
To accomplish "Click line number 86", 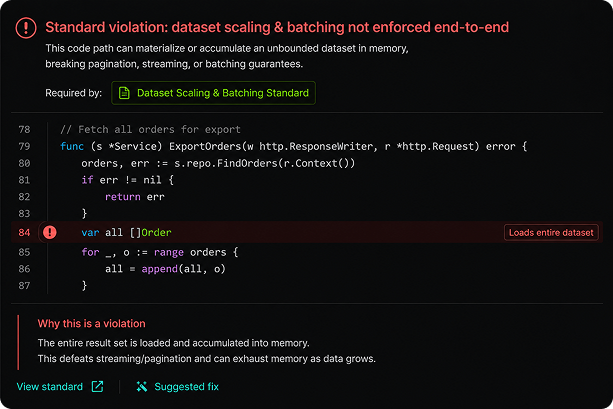I will (24, 269).
